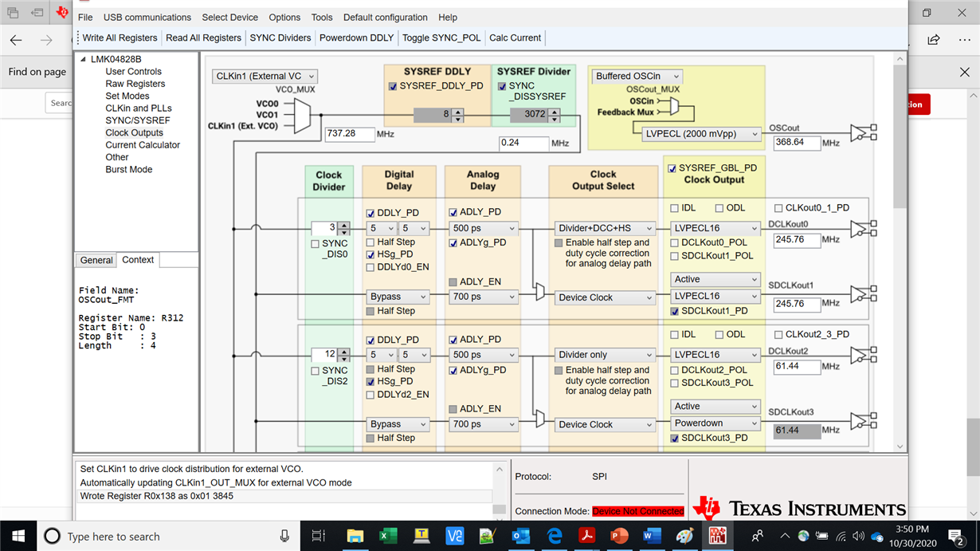Open PowerPoint from the taskbar

click(x=620, y=536)
